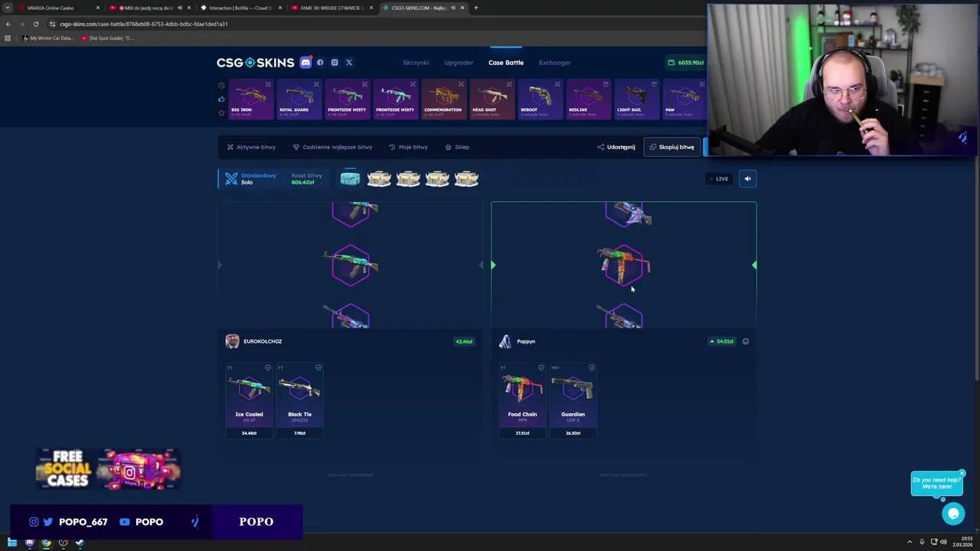The image size is (980, 551).
Task: Open the Exchanger tab
Action: pyautogui.click(x=554, y=63)
